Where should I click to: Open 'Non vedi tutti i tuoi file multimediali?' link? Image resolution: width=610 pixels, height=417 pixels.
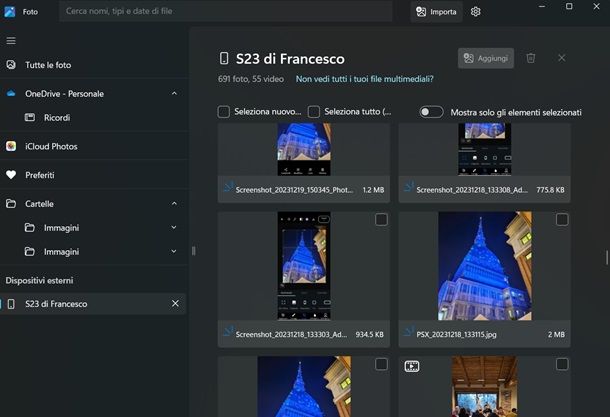click(365, 79)
